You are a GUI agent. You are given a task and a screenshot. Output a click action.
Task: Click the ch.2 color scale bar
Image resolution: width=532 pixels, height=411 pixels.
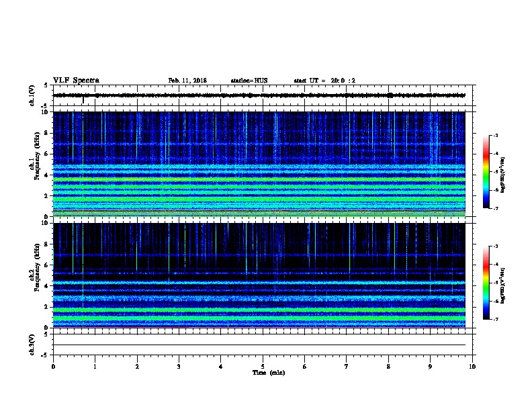click(486, 283)
